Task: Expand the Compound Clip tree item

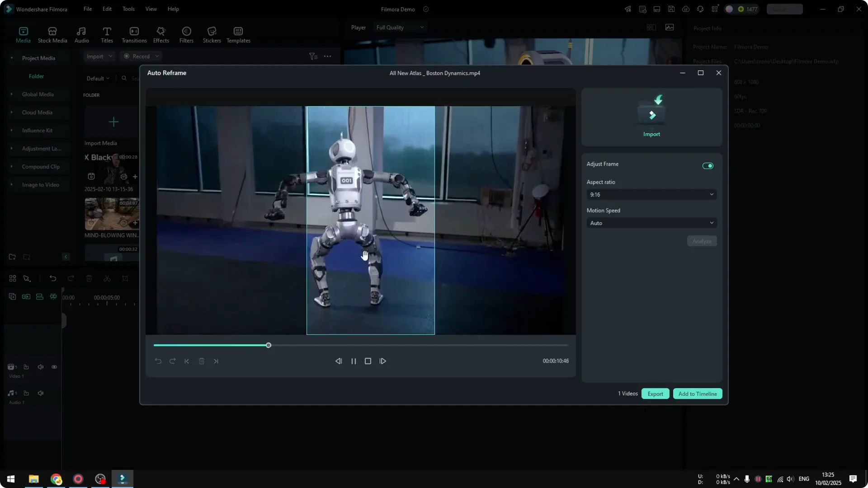Action: pyautogui.click(x=12, y=167)
